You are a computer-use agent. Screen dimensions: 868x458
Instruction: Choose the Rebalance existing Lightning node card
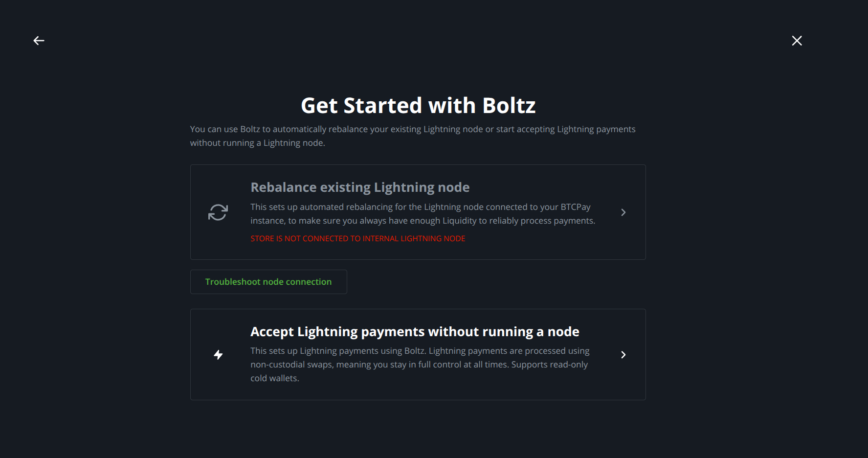418,212
